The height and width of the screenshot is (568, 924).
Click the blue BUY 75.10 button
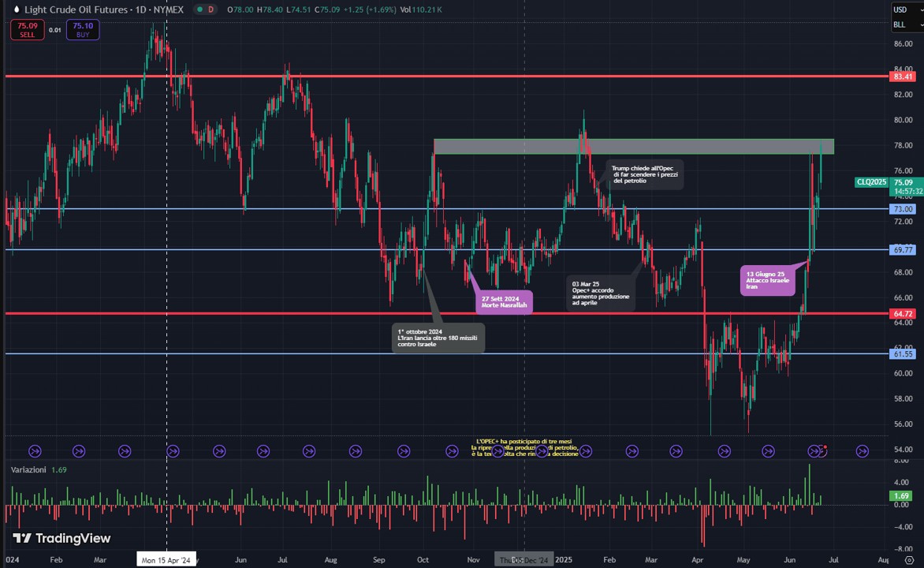click(x=82, y=30)
